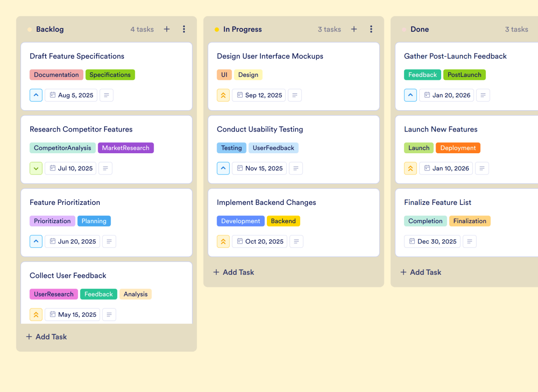Open the three-dot menu for the In Progress column
The image size is (538, 392).
pyautogui.click(x=371, y=29)
